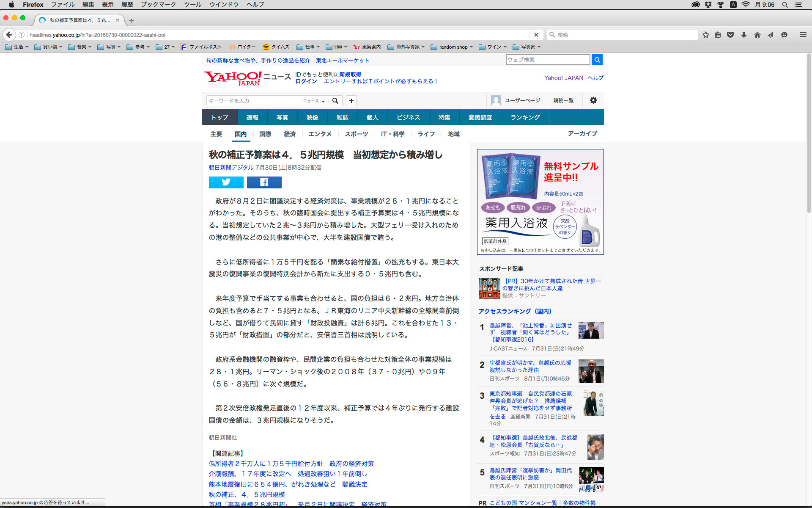The width and height of the screenshot is (812, 508).
Task: Open Firefox hamburger menu
Action: click(803, 35)
